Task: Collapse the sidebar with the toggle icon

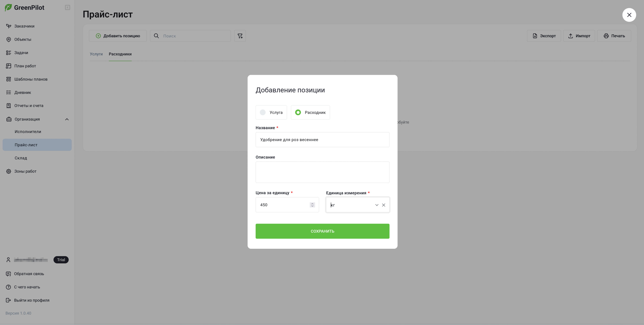Action: [x=67, y=8]
